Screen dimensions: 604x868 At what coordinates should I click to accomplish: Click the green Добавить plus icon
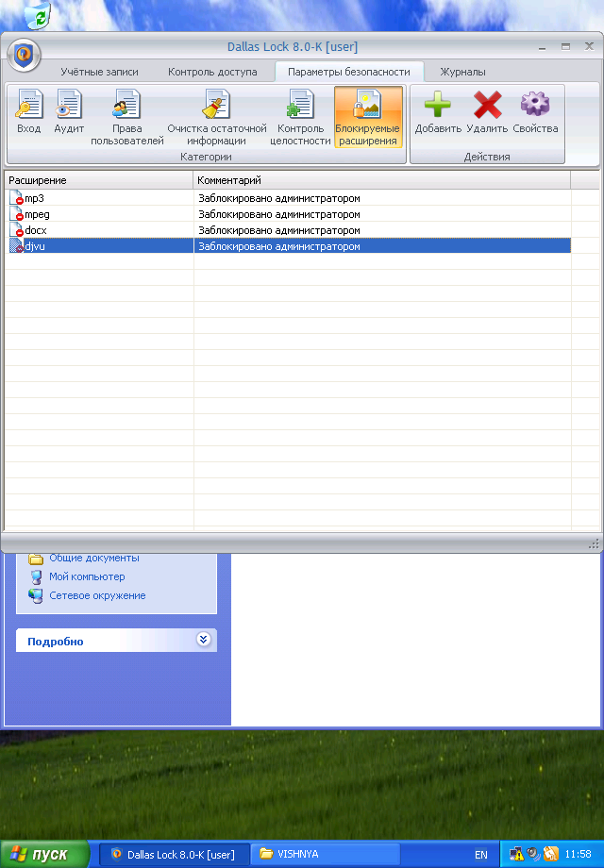(438, 104)
